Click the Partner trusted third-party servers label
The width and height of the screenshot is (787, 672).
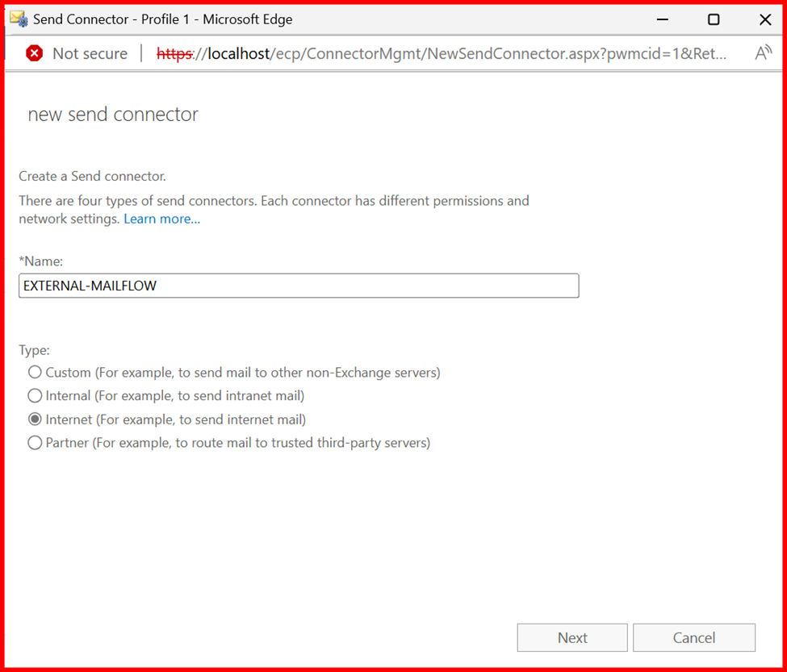[x=238, y=443]
